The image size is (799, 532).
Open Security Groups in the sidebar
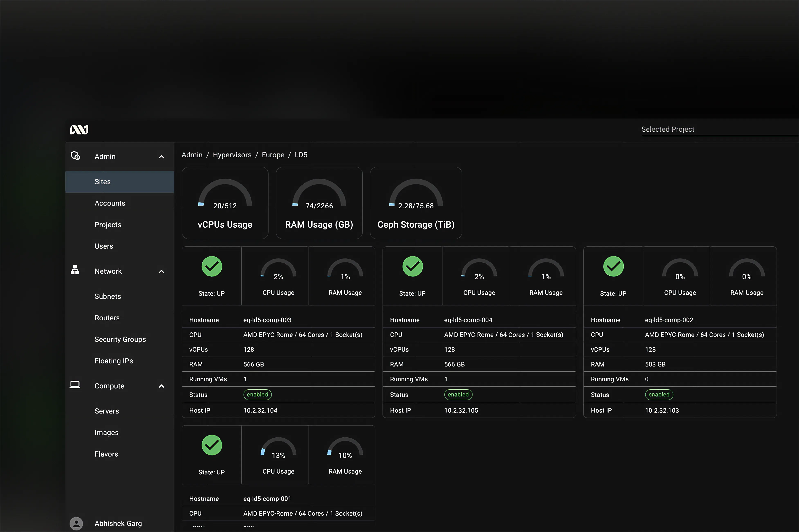120,339
